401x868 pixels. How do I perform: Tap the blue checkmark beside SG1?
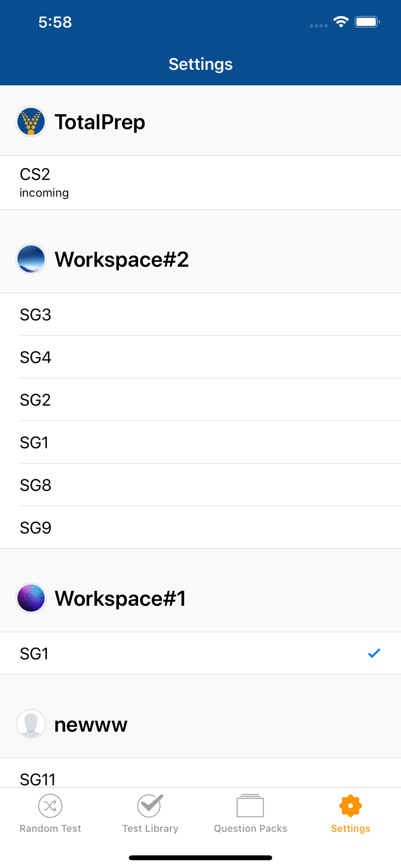tap(374, 653)
